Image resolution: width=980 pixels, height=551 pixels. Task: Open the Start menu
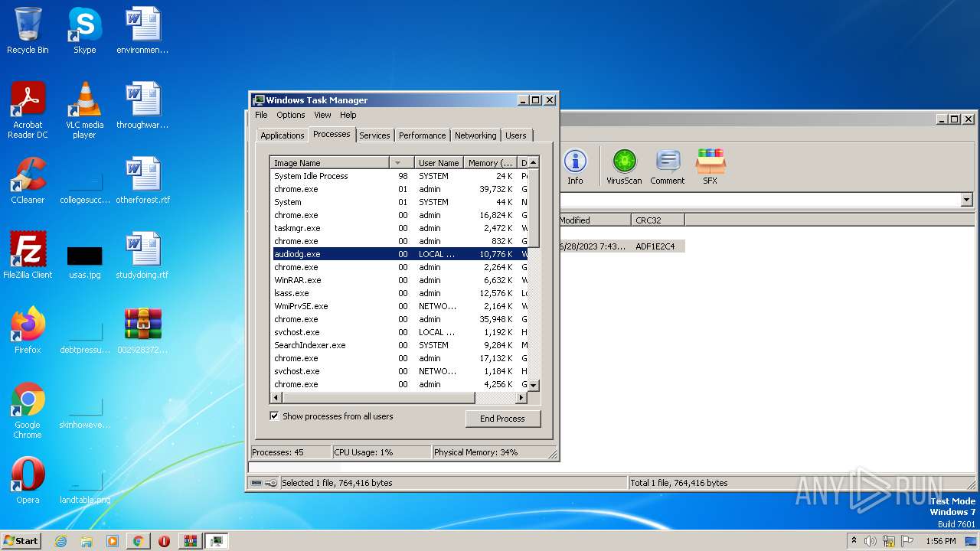point(21,541)
